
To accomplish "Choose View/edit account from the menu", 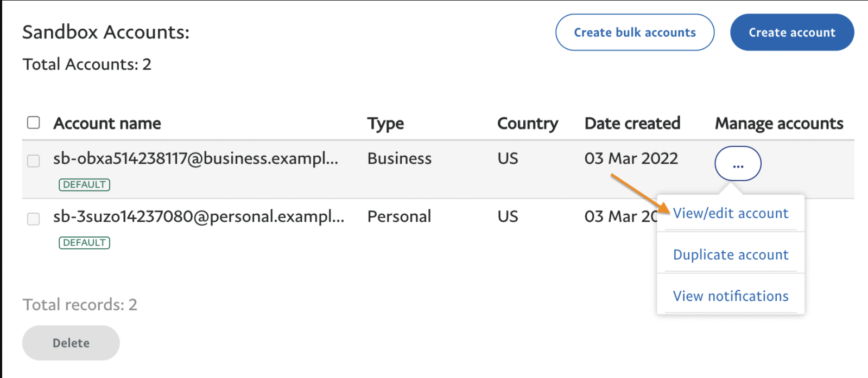I will 730,214.
